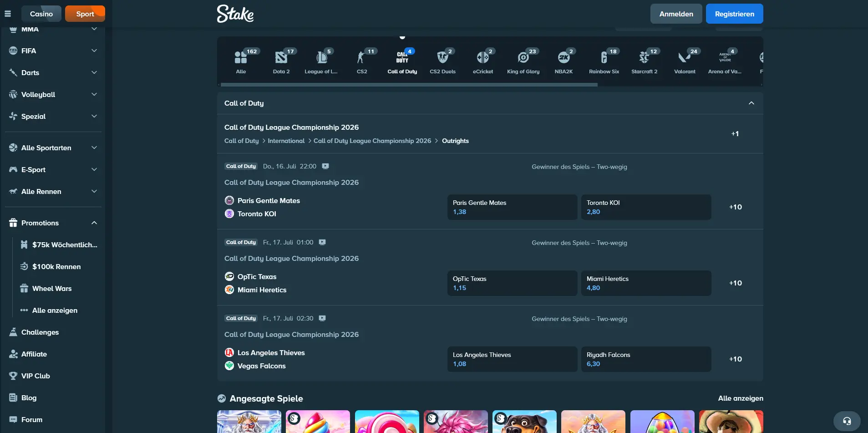Image resolution: width=868 pixels, height=433 pixels.
Task: Click the VIP Club trophy icon
Action: [13, 376]
